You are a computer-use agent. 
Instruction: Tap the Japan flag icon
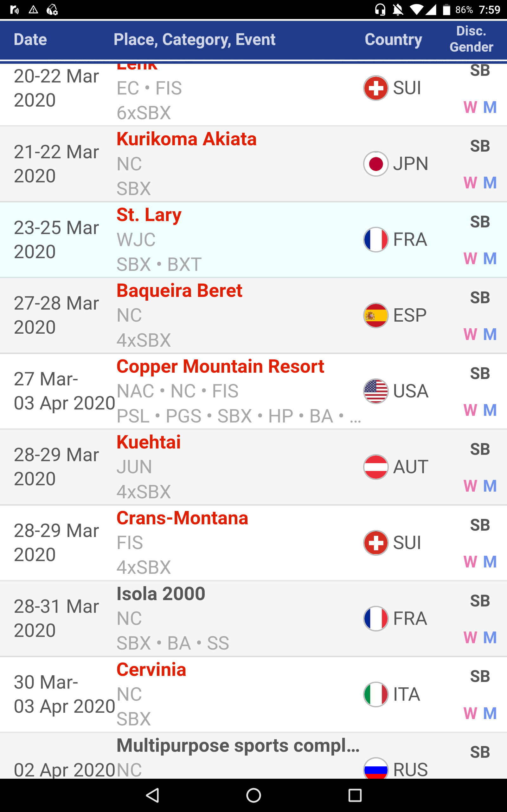coord(375,164)
